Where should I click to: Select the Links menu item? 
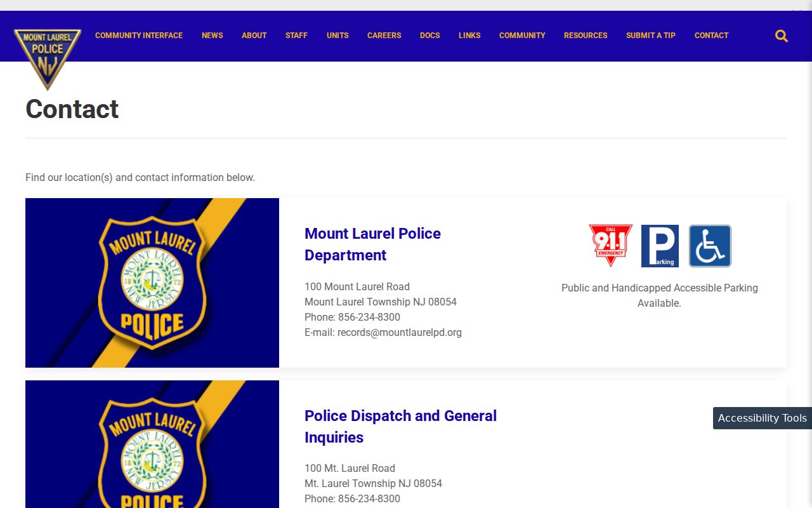(x=469, y=36)
